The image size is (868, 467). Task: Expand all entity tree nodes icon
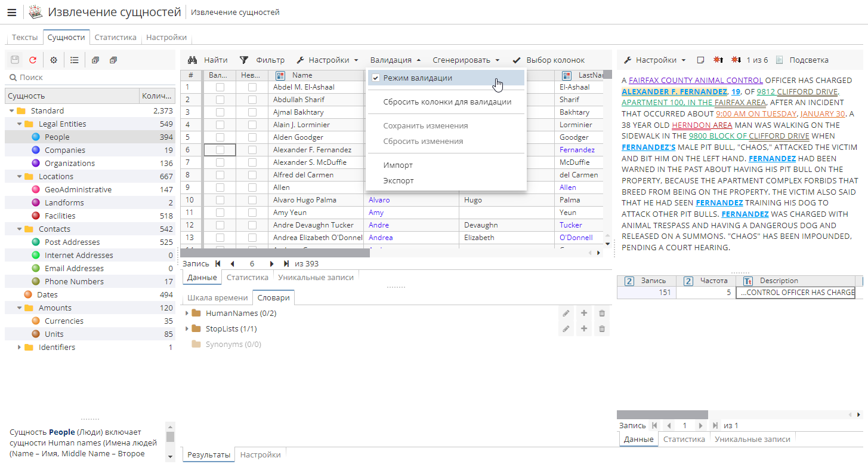(x=95, y=60)
